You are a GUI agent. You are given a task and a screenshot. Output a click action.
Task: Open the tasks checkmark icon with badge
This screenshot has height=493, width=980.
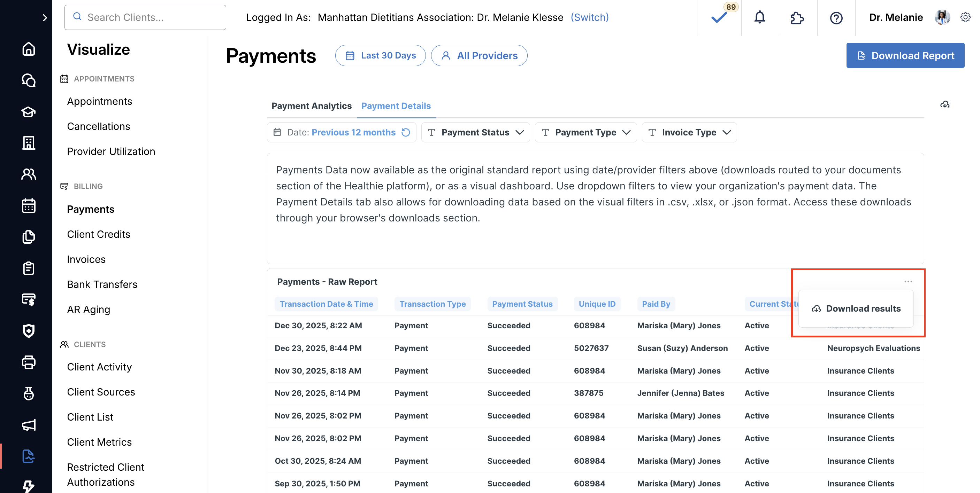719,17
